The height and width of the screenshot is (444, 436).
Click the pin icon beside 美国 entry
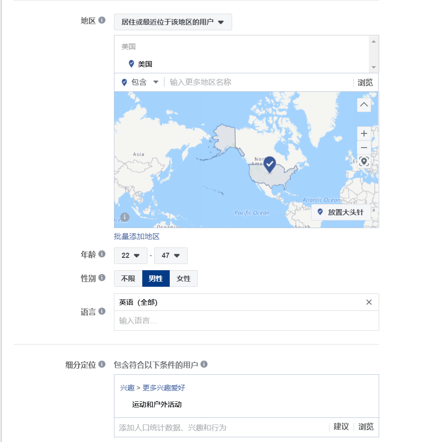[131, 63]
